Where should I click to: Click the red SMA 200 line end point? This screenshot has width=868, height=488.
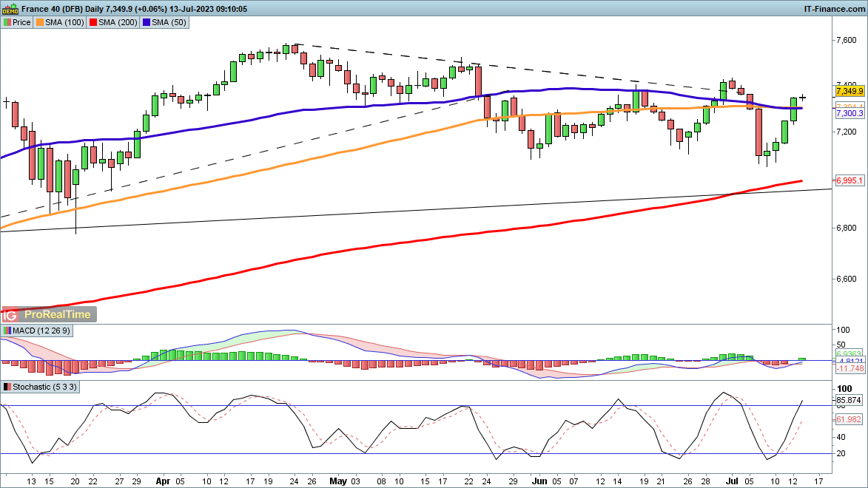pyautogui.click(x=801, y=180)
